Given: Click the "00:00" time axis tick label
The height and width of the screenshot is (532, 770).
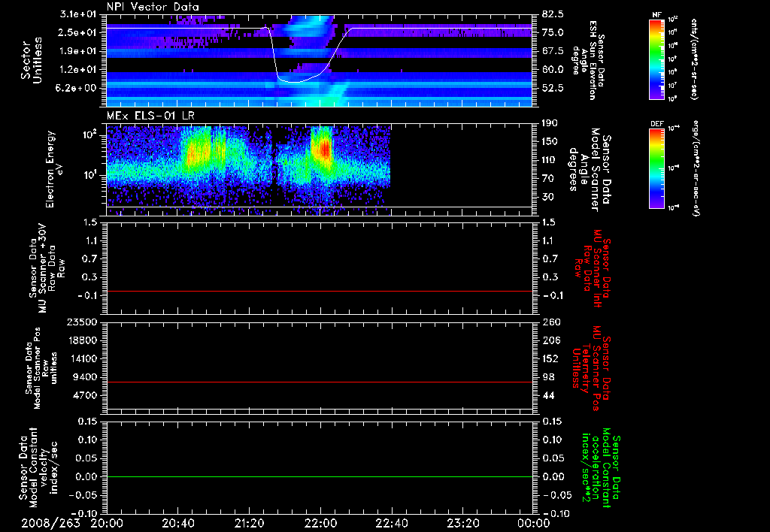Looking at the screenshot, I should [534, 523].
